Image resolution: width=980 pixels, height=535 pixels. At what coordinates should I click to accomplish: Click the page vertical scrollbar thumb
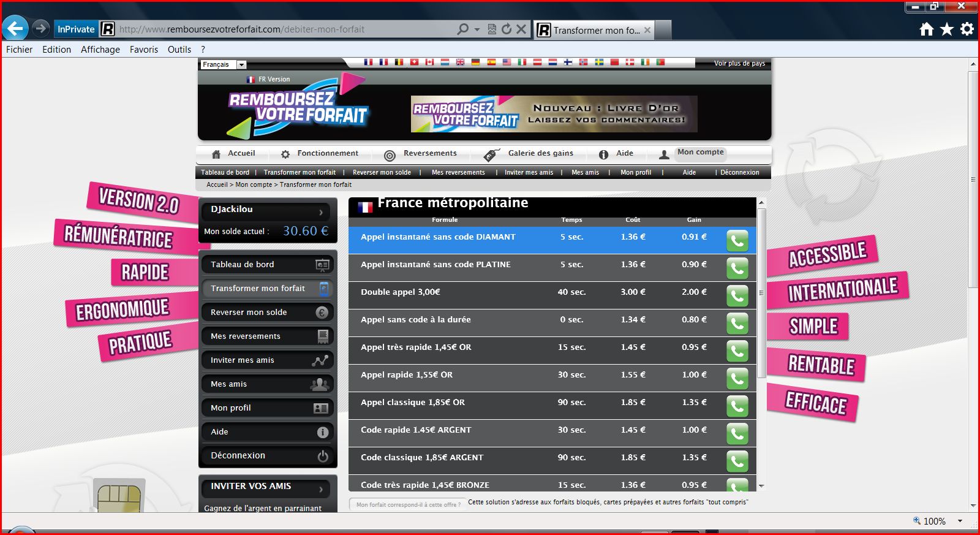[973, 179]
